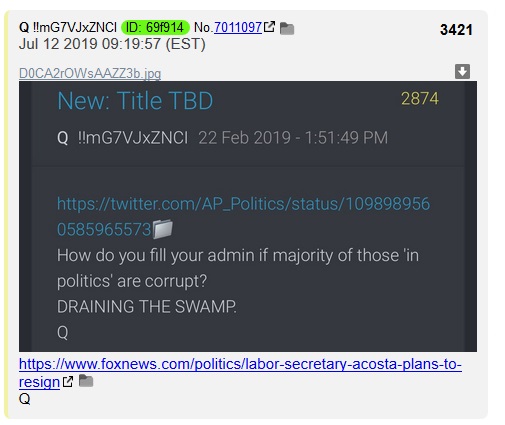
Task: Click folder icon after embedded Twitter link
Action: 163,229
